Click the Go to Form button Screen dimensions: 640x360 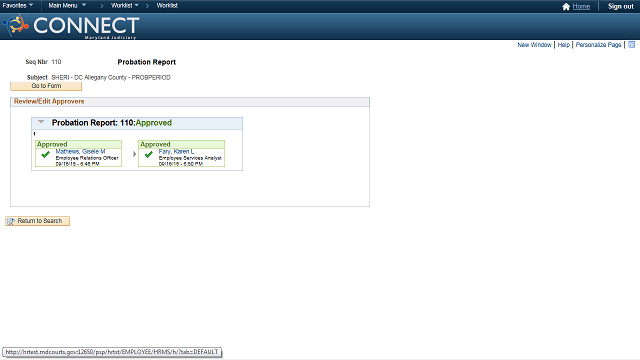[x=46, y=86]
